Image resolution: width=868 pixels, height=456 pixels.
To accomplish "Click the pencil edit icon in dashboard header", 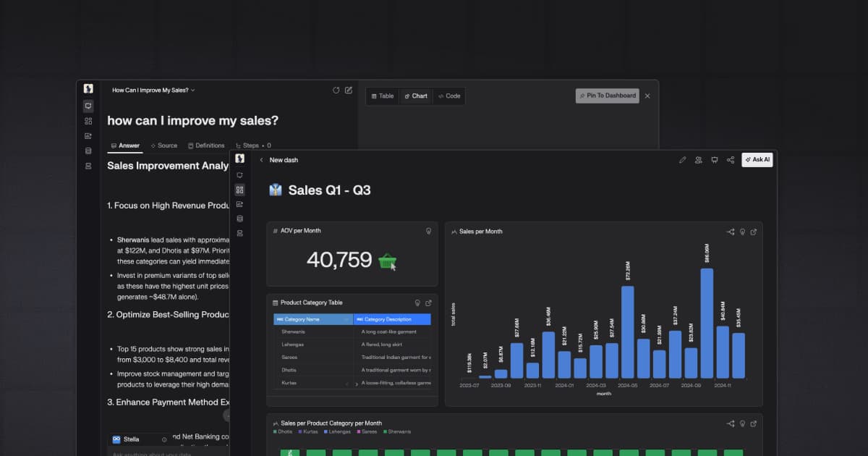I will pyautogui.click(x=682, y=160).
